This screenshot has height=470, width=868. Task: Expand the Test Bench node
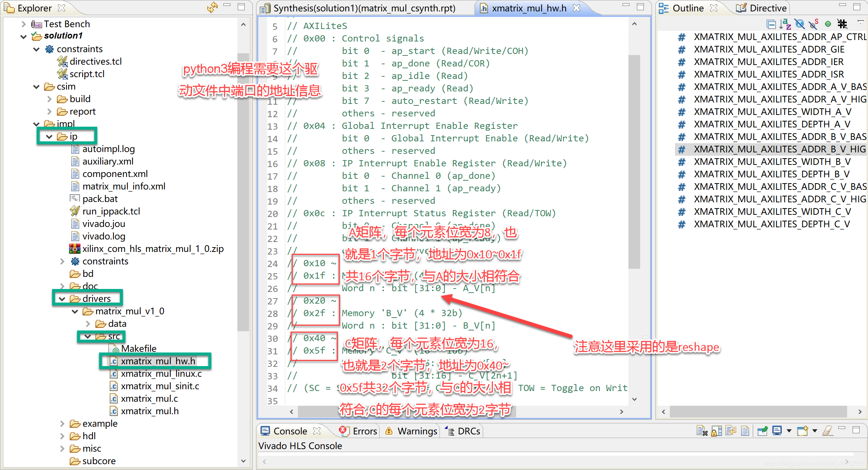pos(24,24)
